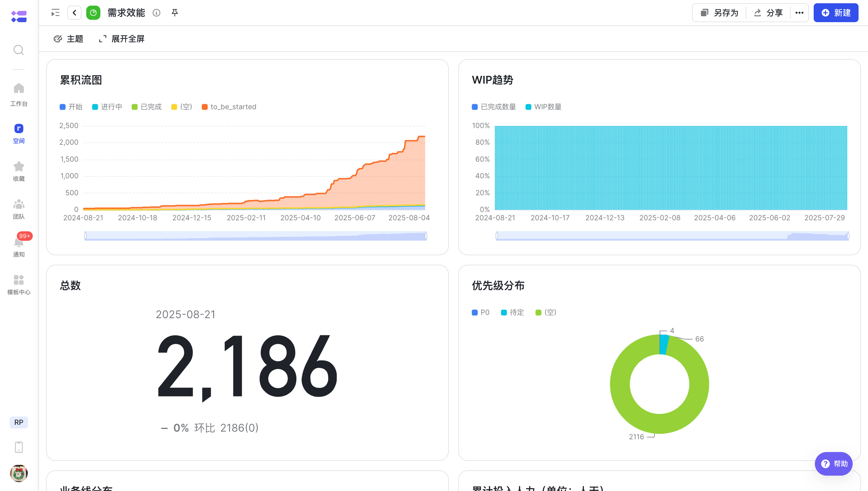Open 收藏 favorites
The width and height of the screenshot is (868, 491).
(19, 171)
